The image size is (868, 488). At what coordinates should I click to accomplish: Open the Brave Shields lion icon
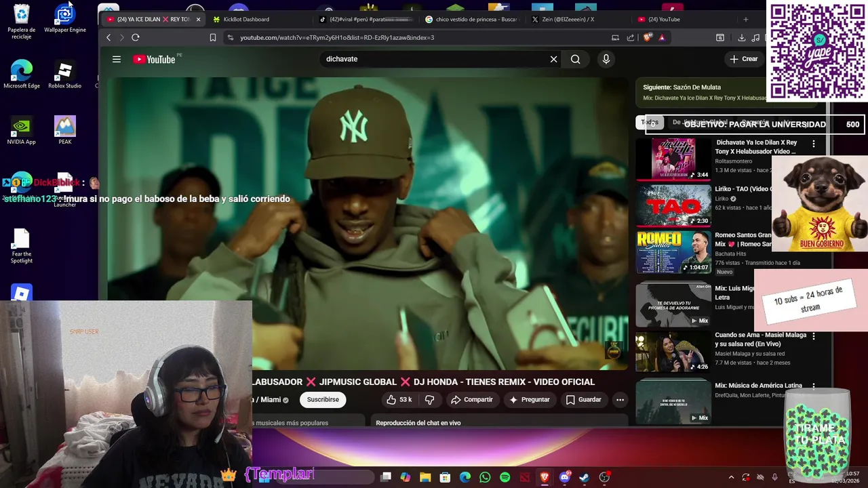pyautogui.click(x=647, y=37)
